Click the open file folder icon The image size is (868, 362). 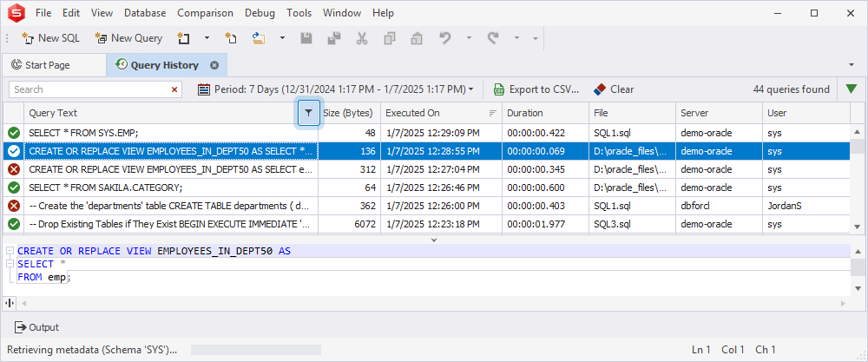pyautogui.click(x=259, y=38)
